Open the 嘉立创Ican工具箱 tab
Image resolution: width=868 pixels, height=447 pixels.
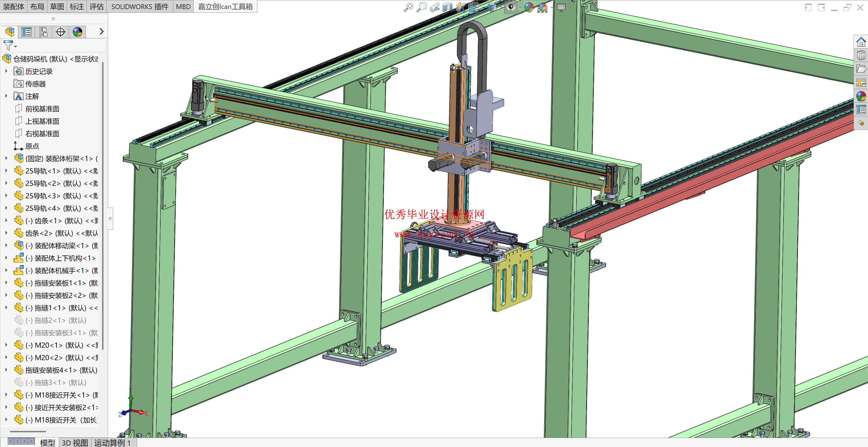(x=225, y=7)
